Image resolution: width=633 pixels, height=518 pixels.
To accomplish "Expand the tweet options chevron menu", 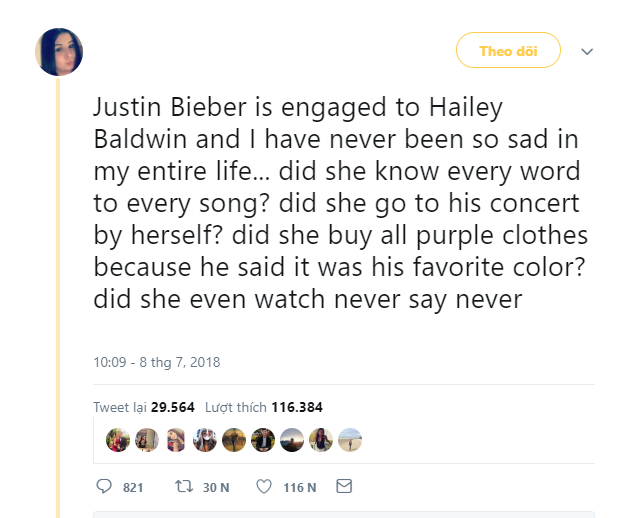I will coord(587,52).
